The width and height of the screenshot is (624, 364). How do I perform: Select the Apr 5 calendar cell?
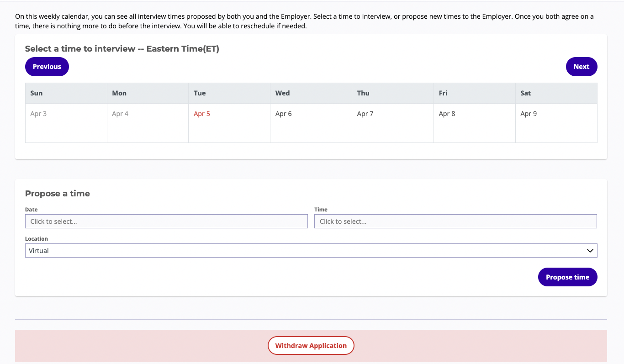[229, 123]
